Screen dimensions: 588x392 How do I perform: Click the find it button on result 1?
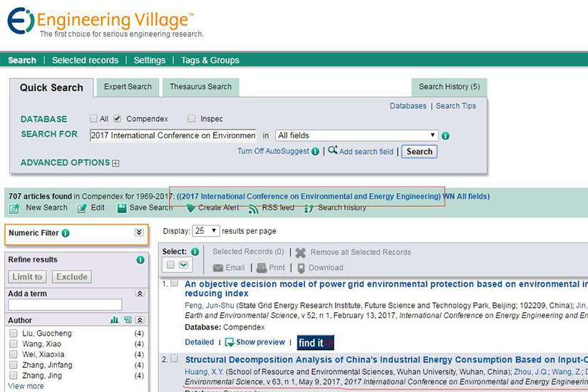pos(315,343)
